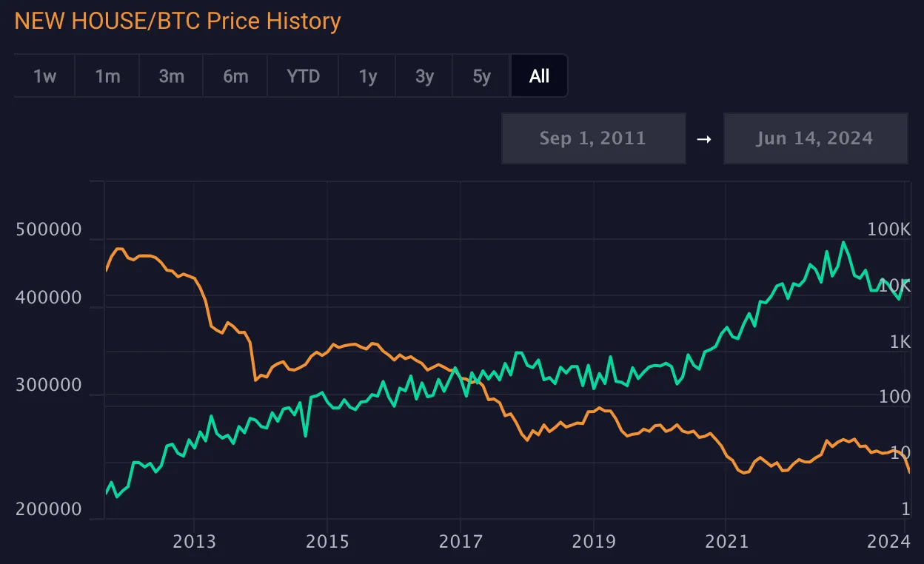Switch to the 1m range
The image size is (924, 564).
[x=107, y=76]
